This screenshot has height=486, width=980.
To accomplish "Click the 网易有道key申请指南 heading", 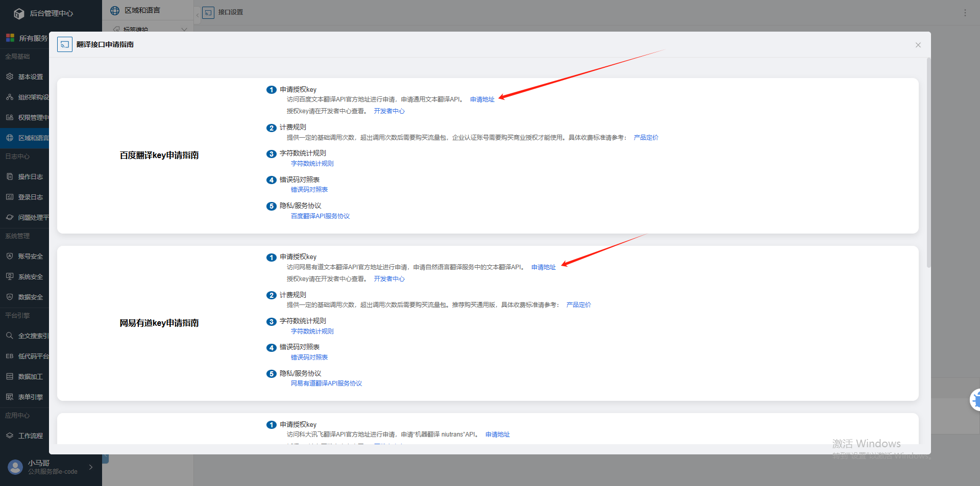I will [x=159, y=323].
